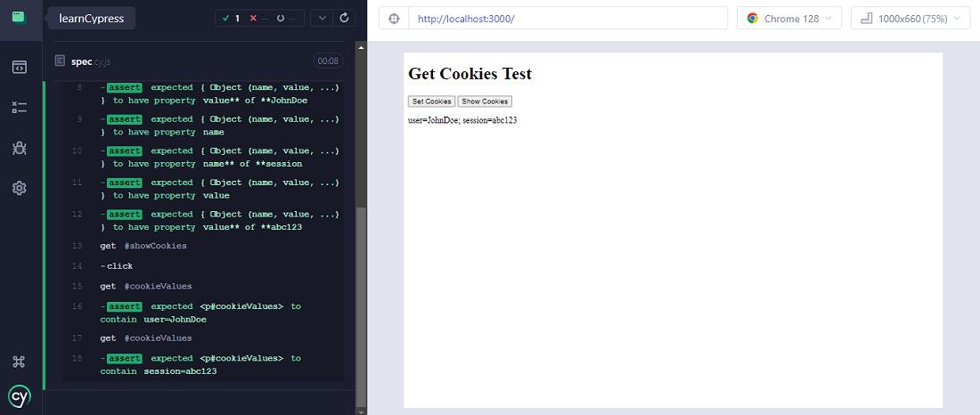Click the spec file document icon
The image size is (980, 415).
(60, 61)
